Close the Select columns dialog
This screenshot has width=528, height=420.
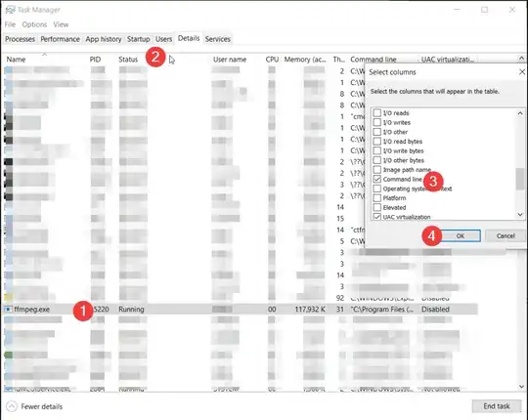[522, 72]
